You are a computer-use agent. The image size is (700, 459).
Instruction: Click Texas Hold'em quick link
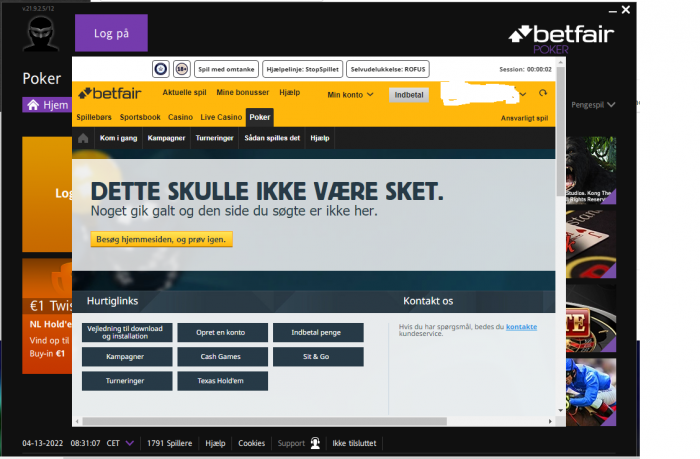tap(223, 381)
